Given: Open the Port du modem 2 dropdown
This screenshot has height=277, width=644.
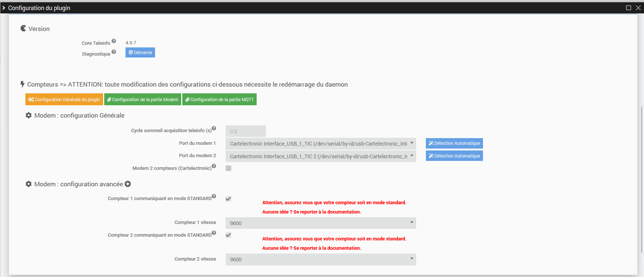Looking at the screenshot, I should 321,156.
